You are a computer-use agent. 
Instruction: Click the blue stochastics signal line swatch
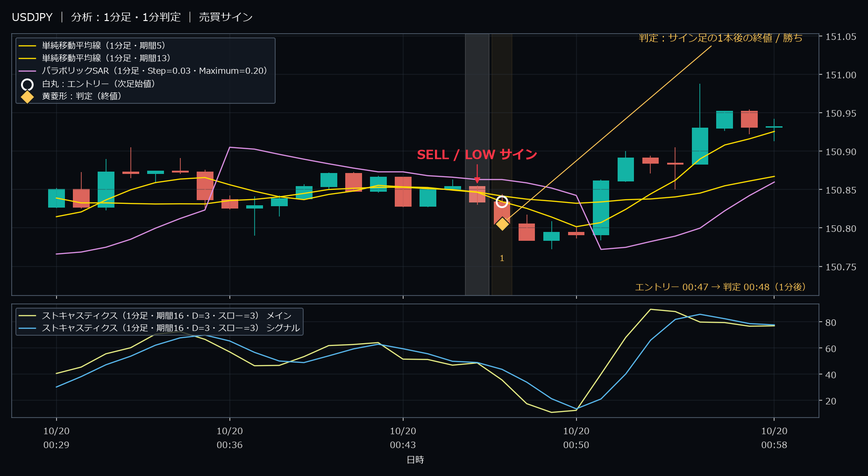click(x=27, y=328)
